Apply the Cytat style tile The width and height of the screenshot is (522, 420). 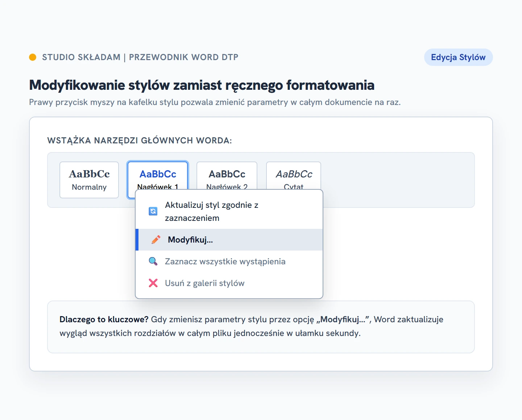point(294,175)
